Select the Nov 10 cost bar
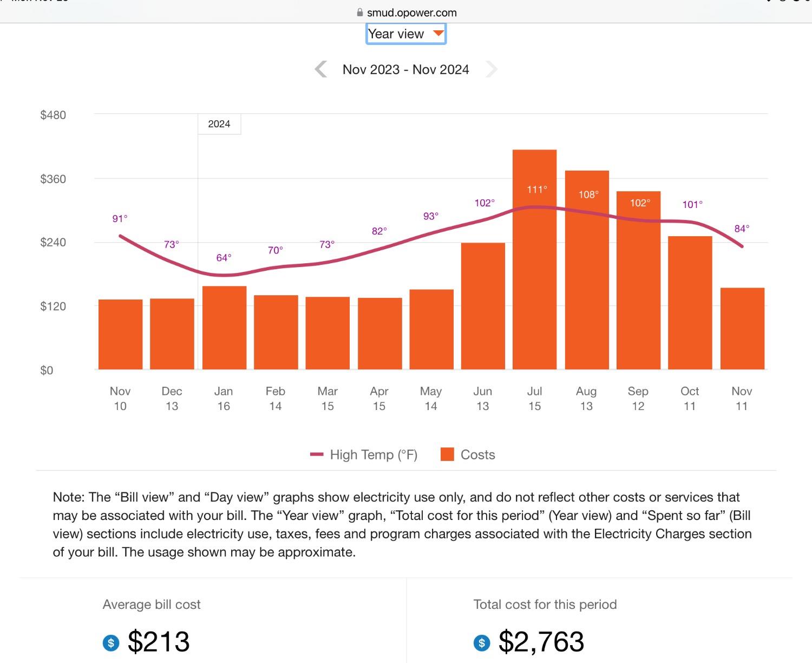This screenshot has height=663, width=812. (120, 334)
